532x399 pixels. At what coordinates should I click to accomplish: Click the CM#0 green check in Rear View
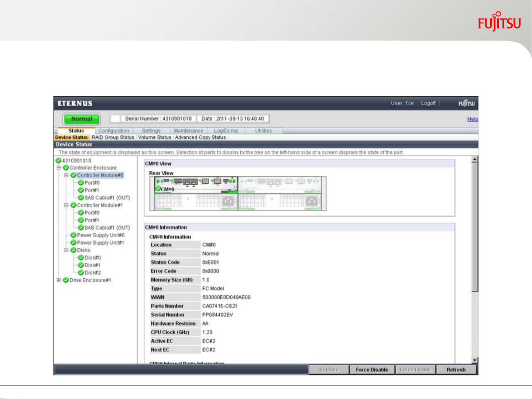tap(158, 189)
